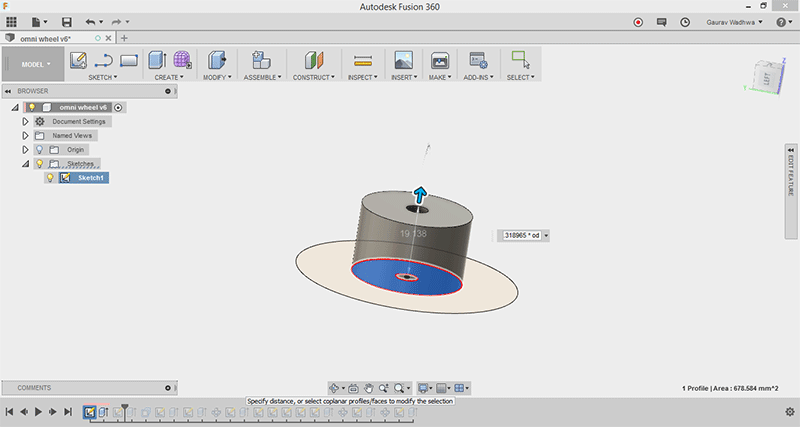Click the timeline Play button
Viewport: 800px width, 427px height.
coord(38,411)
